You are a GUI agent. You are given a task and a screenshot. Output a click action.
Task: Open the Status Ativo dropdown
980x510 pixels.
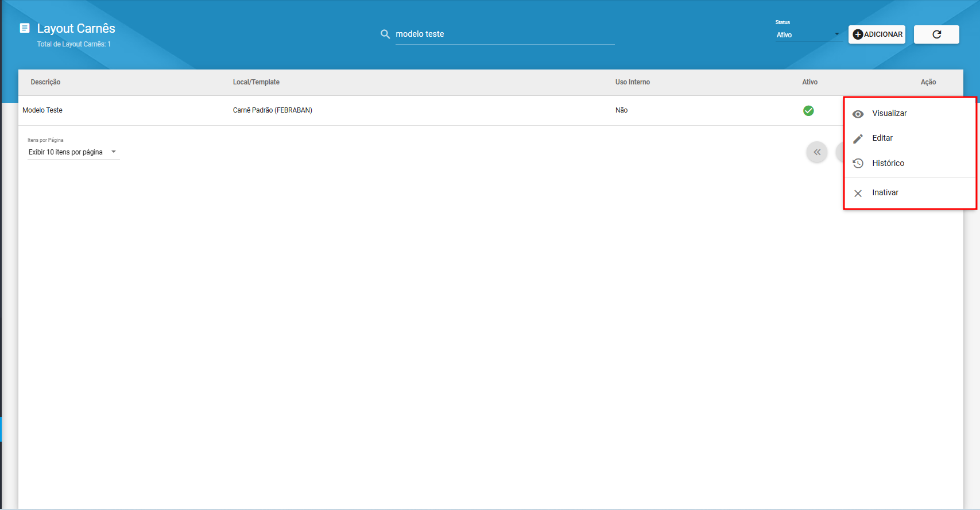(808, 35)
